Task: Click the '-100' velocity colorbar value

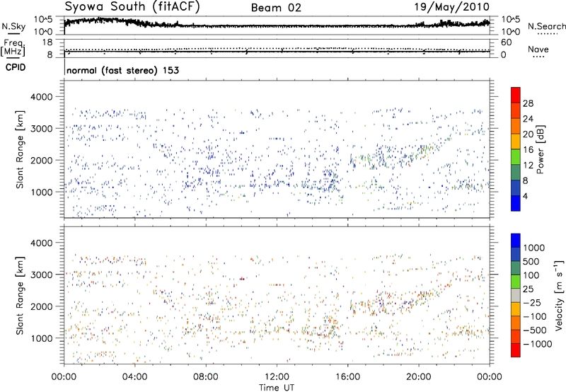Action: tap(535, 316)
